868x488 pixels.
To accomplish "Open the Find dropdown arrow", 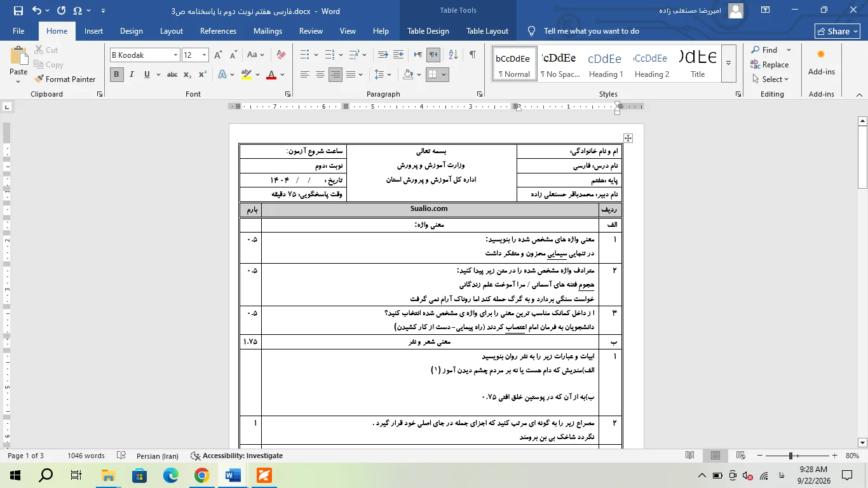I will point(789,50).
